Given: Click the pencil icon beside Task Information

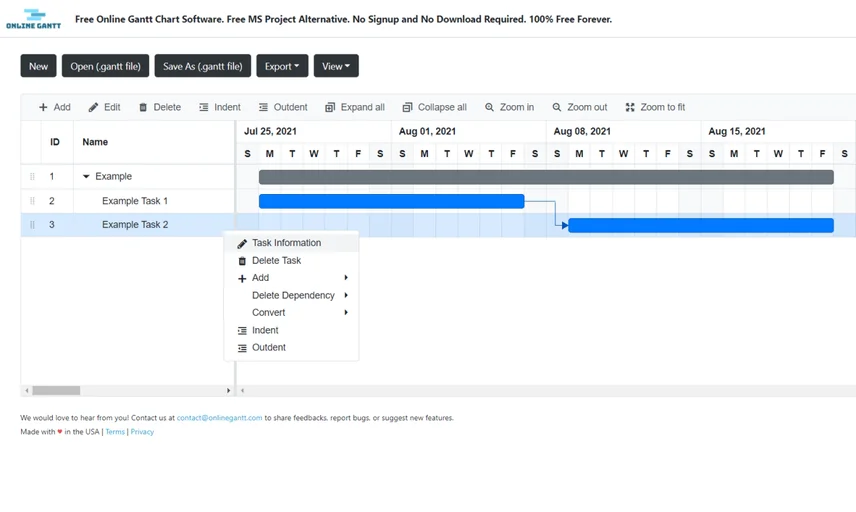Looking at the screenshot, I should 242,243.
